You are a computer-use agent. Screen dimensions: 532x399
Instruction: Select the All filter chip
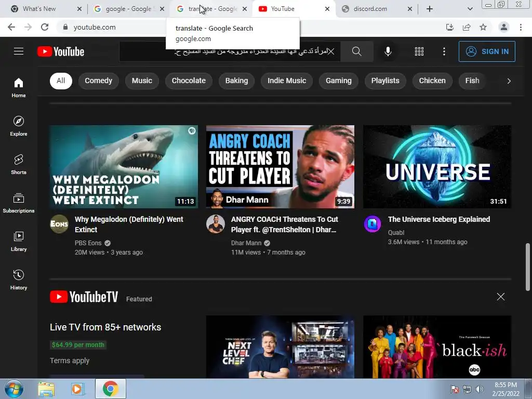pyautogui.click(x=61, y=81)
